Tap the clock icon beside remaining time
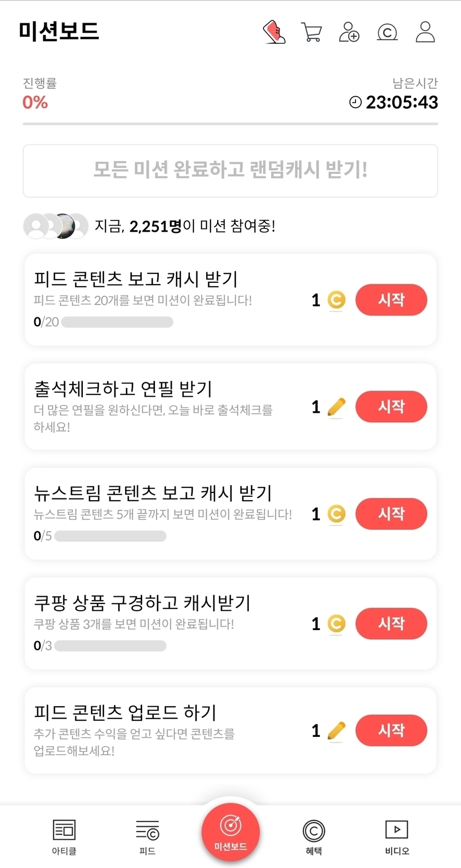Screen dimensions: 461x868 (355, 102)
